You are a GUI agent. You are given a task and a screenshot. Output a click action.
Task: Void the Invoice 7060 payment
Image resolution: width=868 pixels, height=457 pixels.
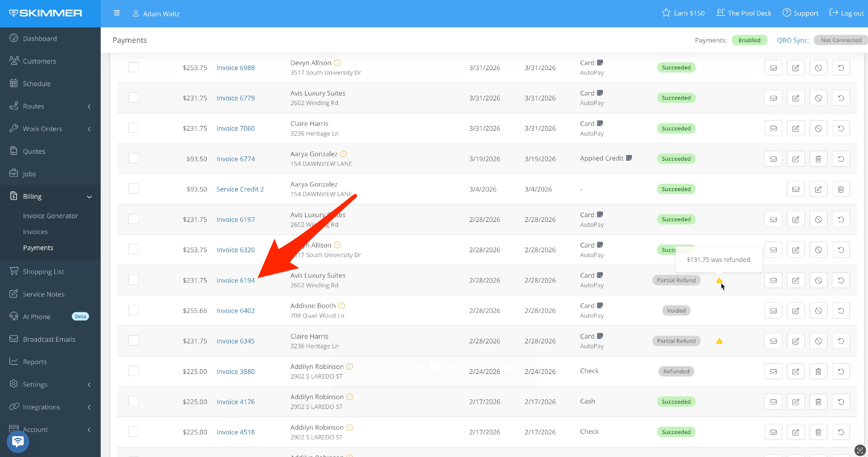point(818,128)
